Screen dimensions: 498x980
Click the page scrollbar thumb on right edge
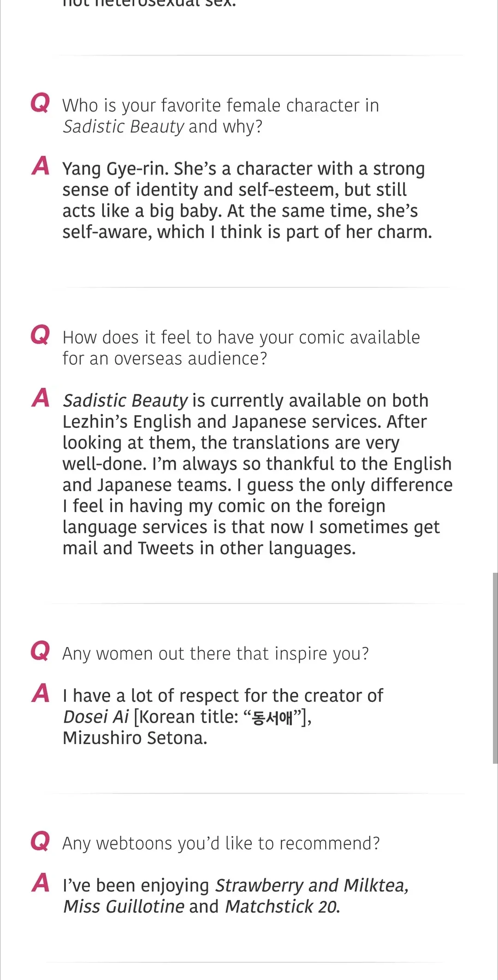[495, 668]
